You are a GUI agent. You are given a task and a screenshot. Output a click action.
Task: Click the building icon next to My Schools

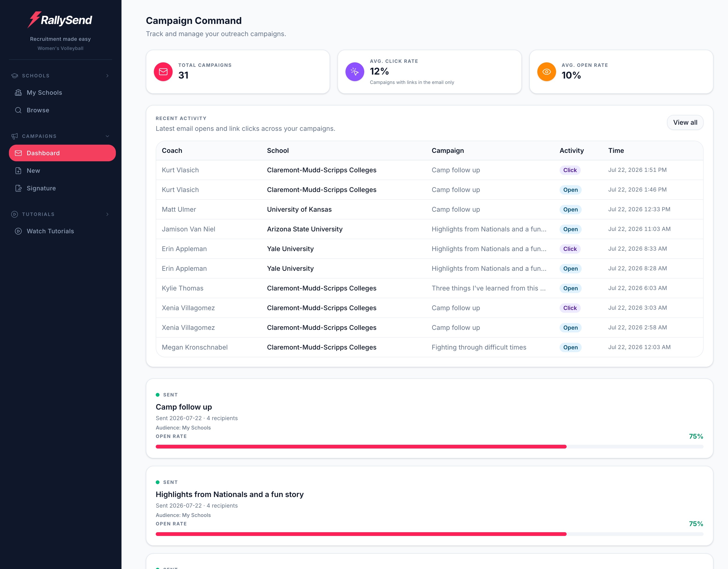pyautogui.click(x=18, y=93)
